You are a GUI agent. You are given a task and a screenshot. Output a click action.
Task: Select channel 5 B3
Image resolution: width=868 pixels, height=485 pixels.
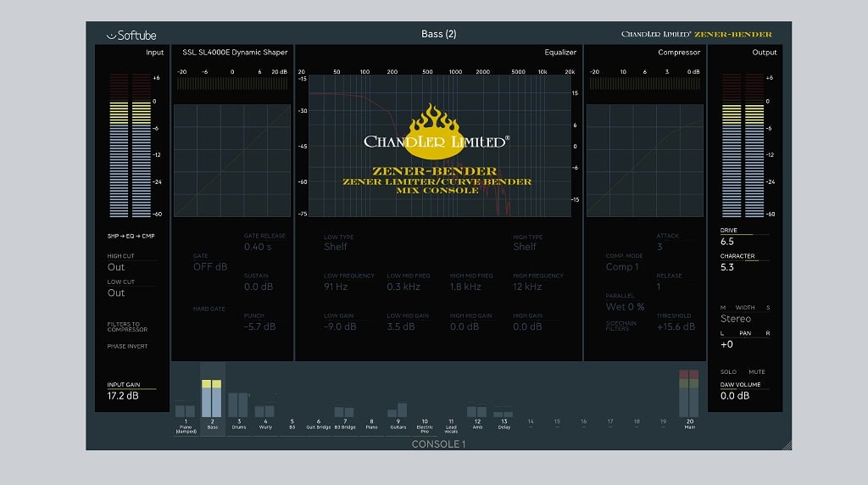292,425
